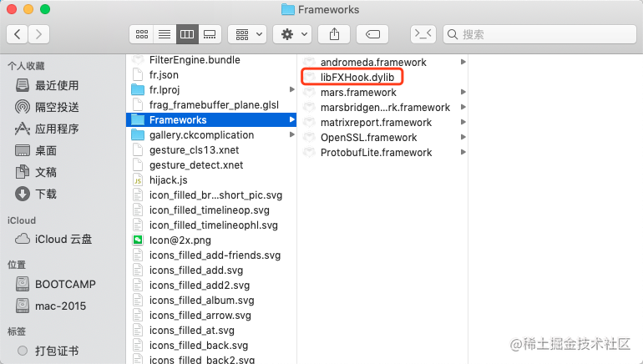Click the Edit Tags toolbar button
643x364 pixels.
tap(372, 34)
